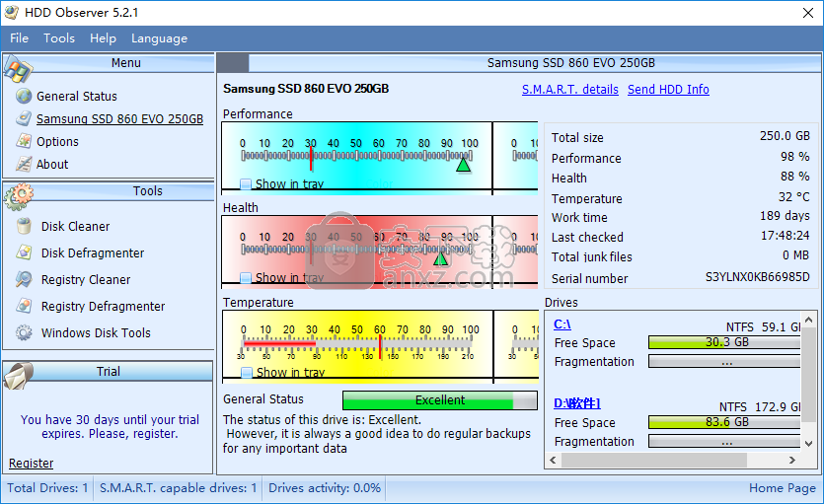
Task: Open the Language menu
Action: (x=159, y=38)
